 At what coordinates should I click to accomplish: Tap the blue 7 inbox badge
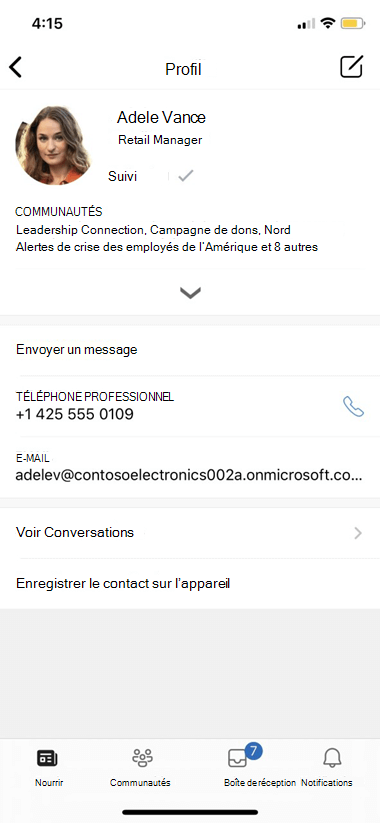point(253,751)
